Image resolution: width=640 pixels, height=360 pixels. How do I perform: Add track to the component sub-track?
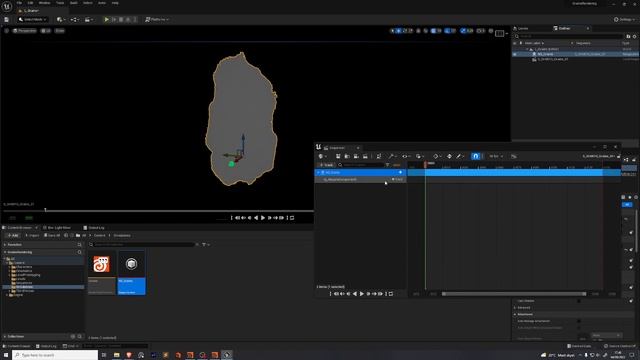[x=398, y=180]
